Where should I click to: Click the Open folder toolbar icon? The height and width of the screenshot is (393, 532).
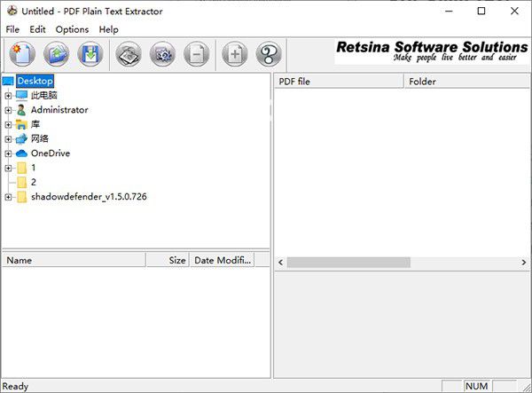point(57,54)
